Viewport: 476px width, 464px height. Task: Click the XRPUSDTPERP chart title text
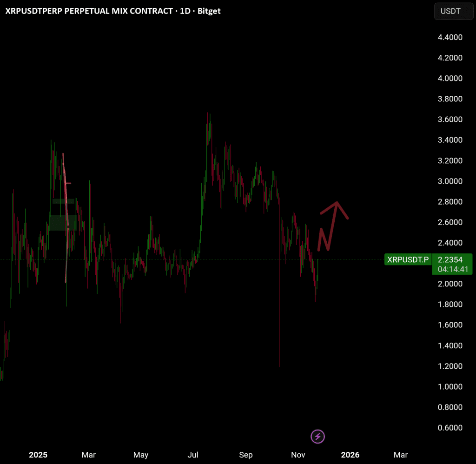coord(112,11)
